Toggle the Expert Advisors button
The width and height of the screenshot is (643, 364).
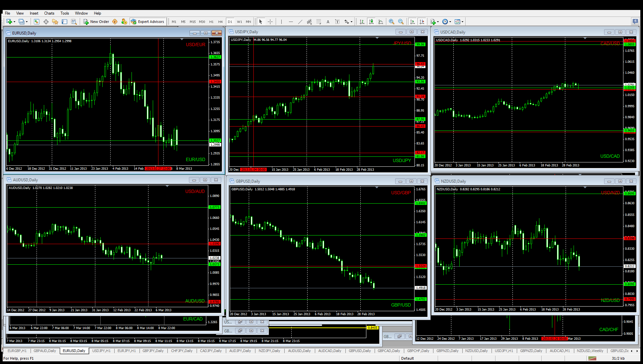(x=147, y=22)
